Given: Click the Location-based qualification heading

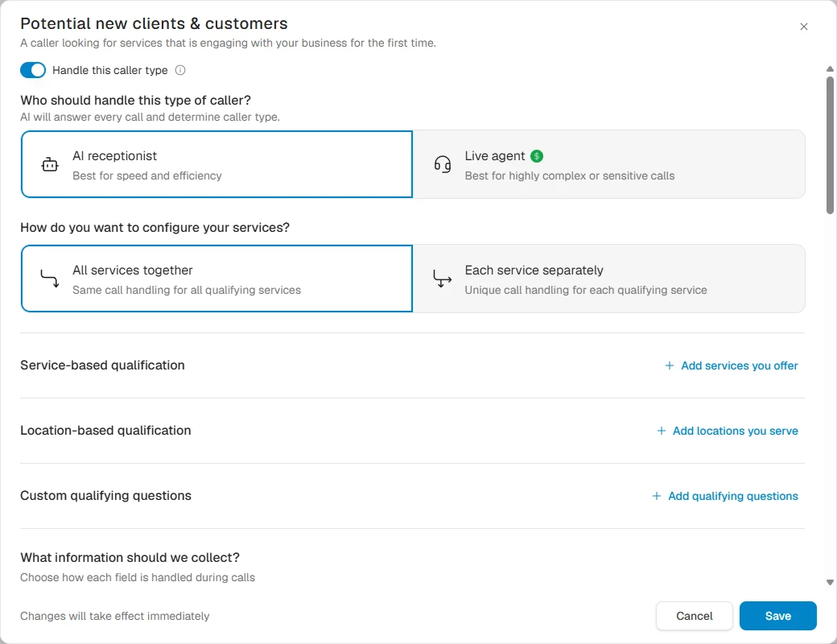Looking at the screenshot, I should (105, 431).
